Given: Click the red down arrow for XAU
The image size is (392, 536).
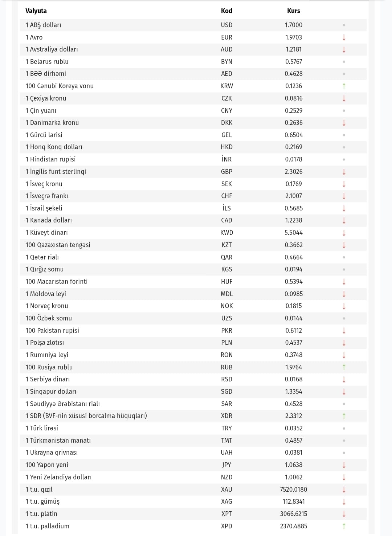Looking at the screenshot, I should coord(344,490).
